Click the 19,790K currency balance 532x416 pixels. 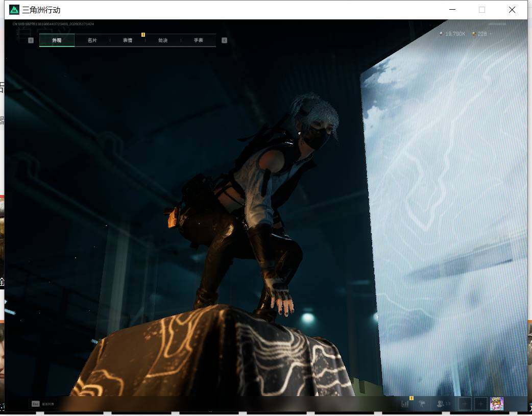click(452, 34)
